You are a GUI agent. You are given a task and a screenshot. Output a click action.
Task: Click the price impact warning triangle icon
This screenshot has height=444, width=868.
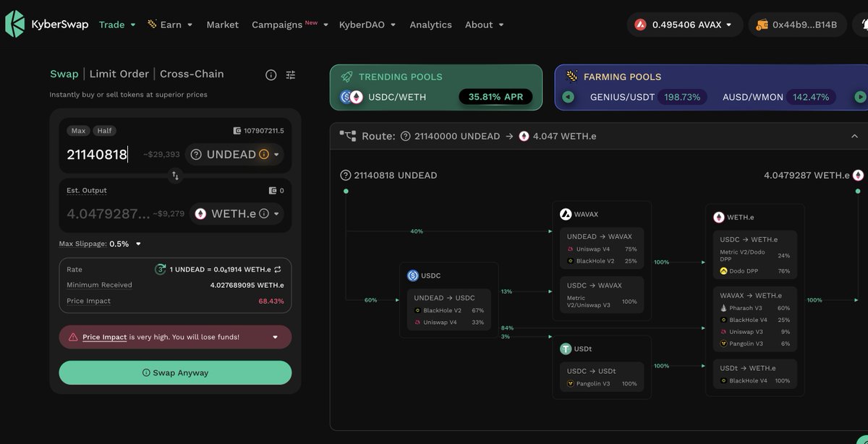tap(73, 337)
